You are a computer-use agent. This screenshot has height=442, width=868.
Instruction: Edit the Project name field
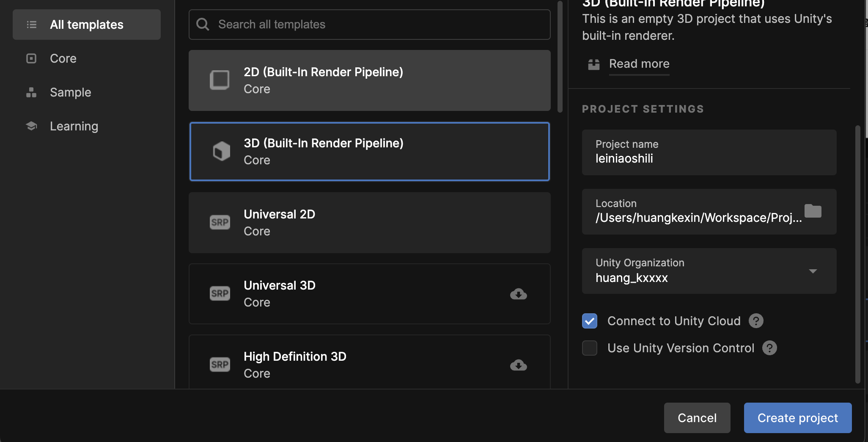pyautogui.click(x=709, y=152)
